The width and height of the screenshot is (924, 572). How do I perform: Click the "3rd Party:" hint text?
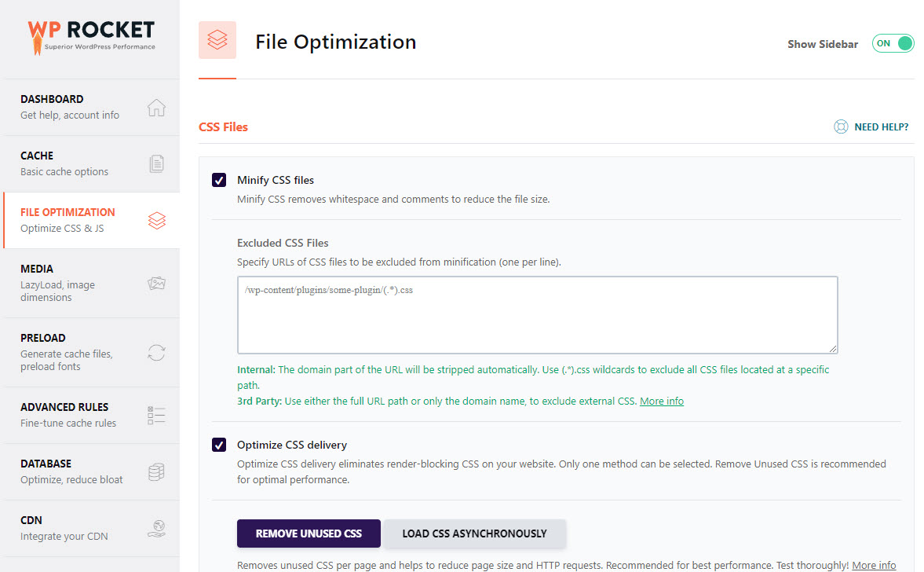coord(259,401)
